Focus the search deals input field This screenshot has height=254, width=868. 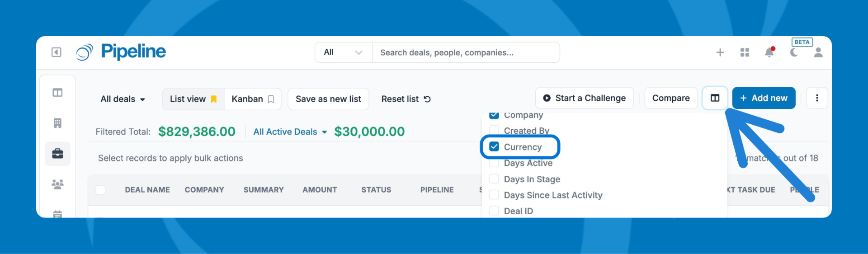466,52
